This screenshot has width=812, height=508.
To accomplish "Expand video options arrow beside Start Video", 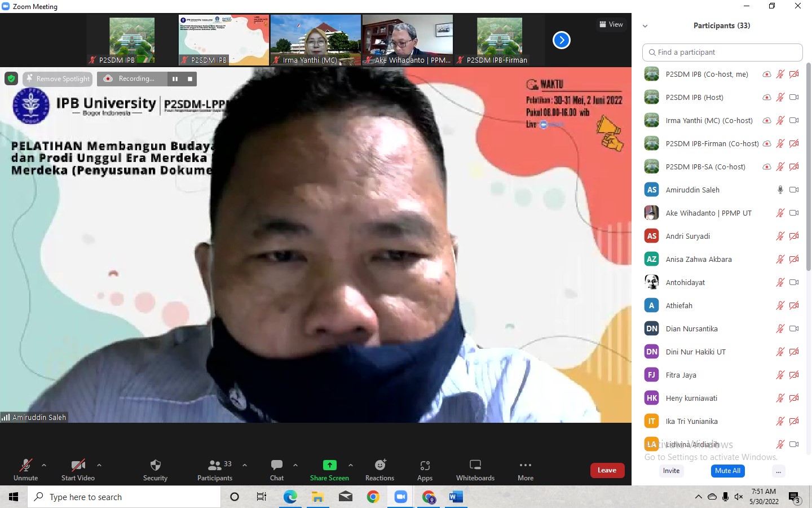I will (99, 465).
